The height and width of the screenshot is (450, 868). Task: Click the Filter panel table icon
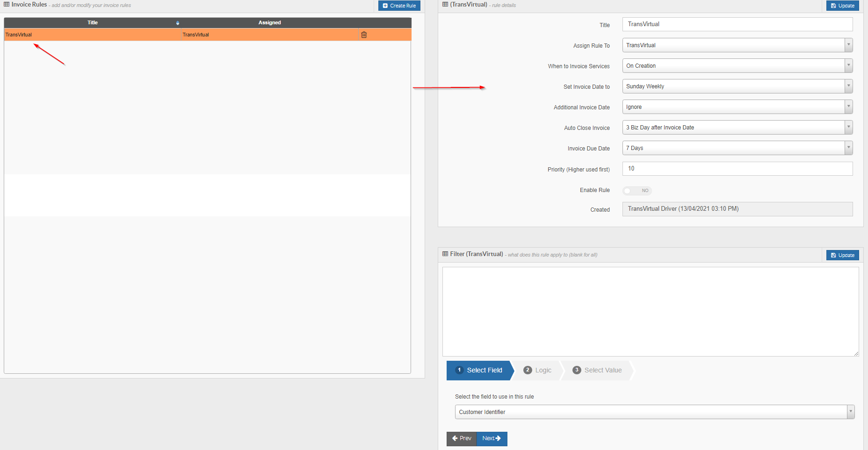[445, 254]
